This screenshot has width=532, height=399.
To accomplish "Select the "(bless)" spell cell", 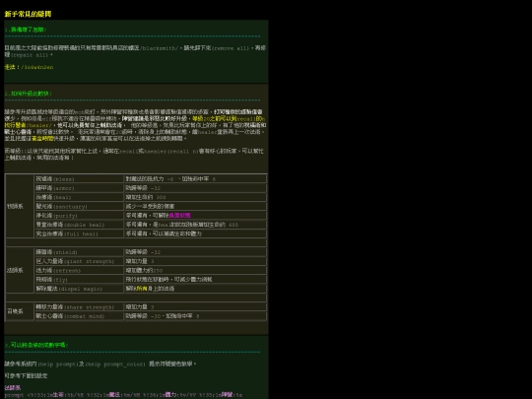I will [79, 178].
